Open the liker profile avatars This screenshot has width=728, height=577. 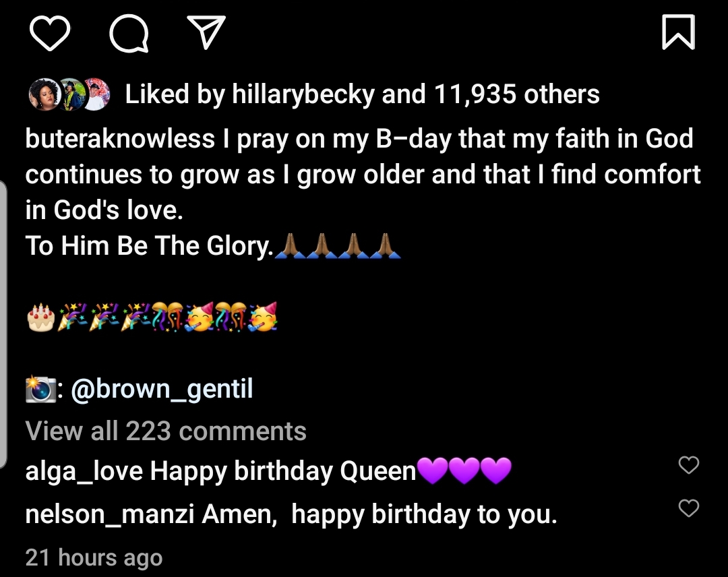point(68,95)
